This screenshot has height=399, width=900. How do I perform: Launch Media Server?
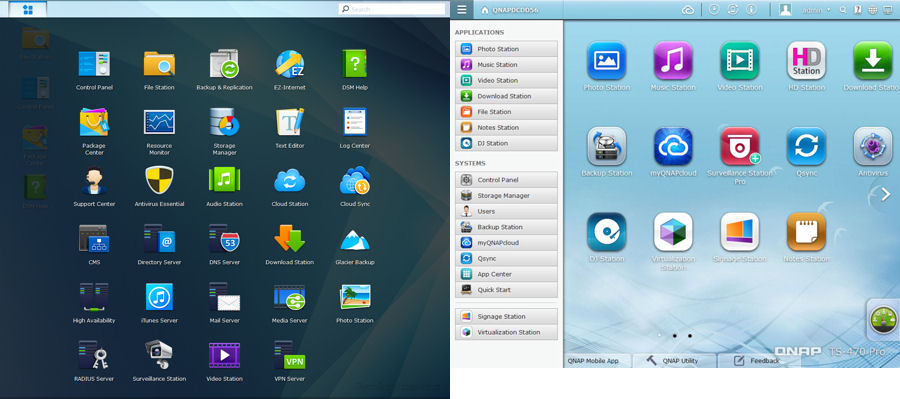[290, 297]
